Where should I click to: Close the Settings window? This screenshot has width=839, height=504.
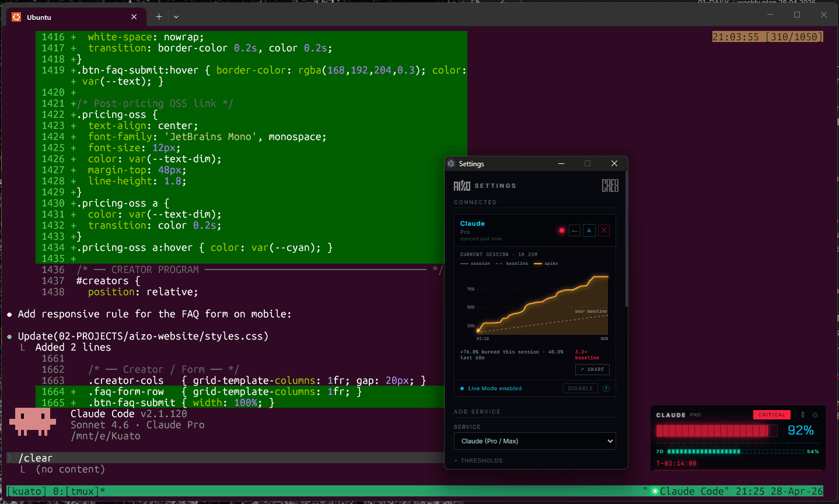click(614, 164)
